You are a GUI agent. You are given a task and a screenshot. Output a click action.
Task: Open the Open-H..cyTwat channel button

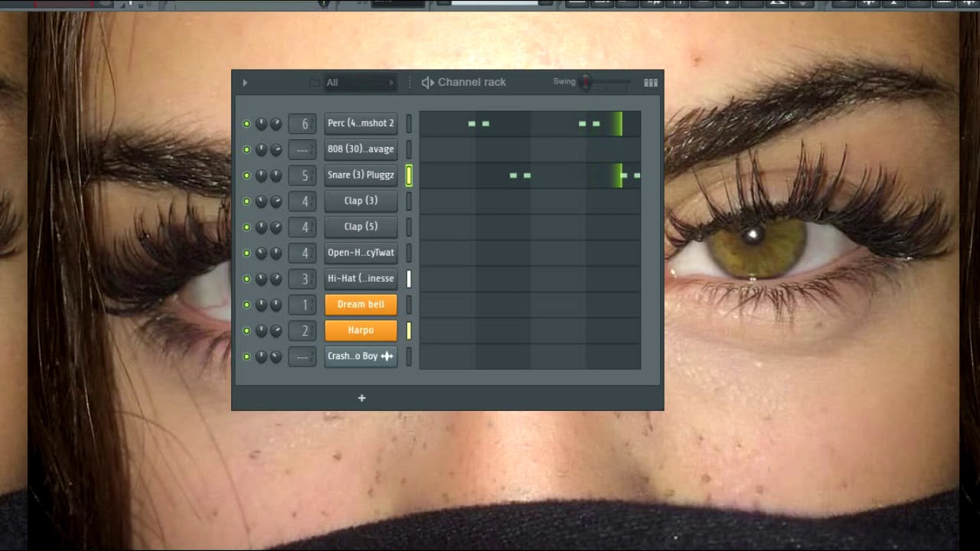[x=361, y=253]
